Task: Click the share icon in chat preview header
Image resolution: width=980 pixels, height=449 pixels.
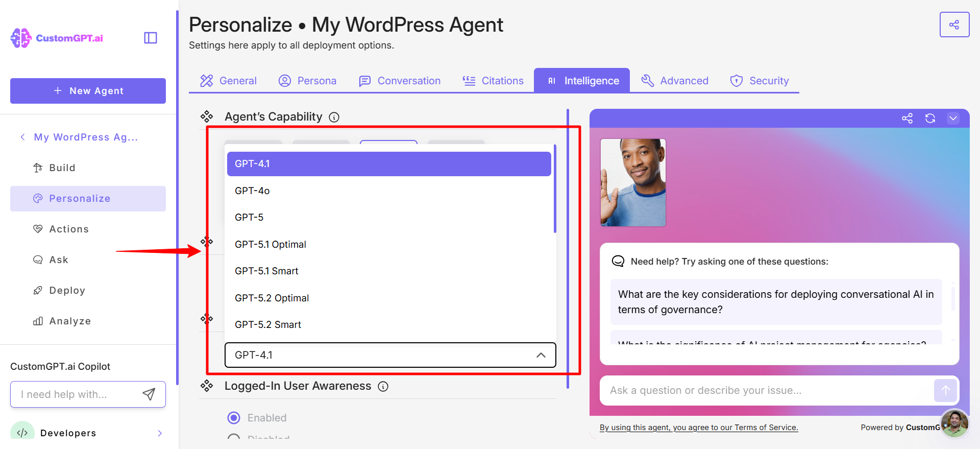Action: click(907, 119)
